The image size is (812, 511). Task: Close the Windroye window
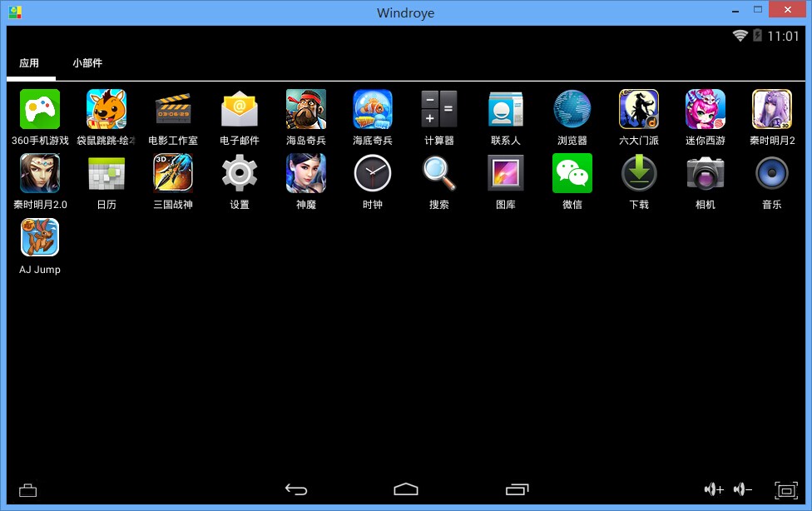[x=788, y=9]
